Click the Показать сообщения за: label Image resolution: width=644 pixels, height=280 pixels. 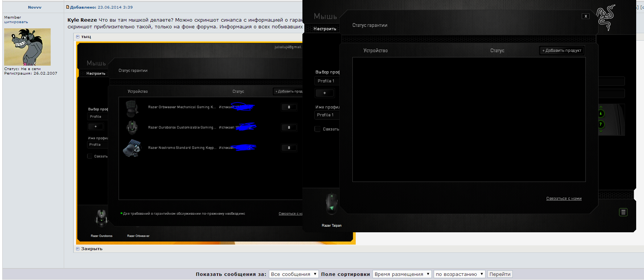click(x=231, y=274)
